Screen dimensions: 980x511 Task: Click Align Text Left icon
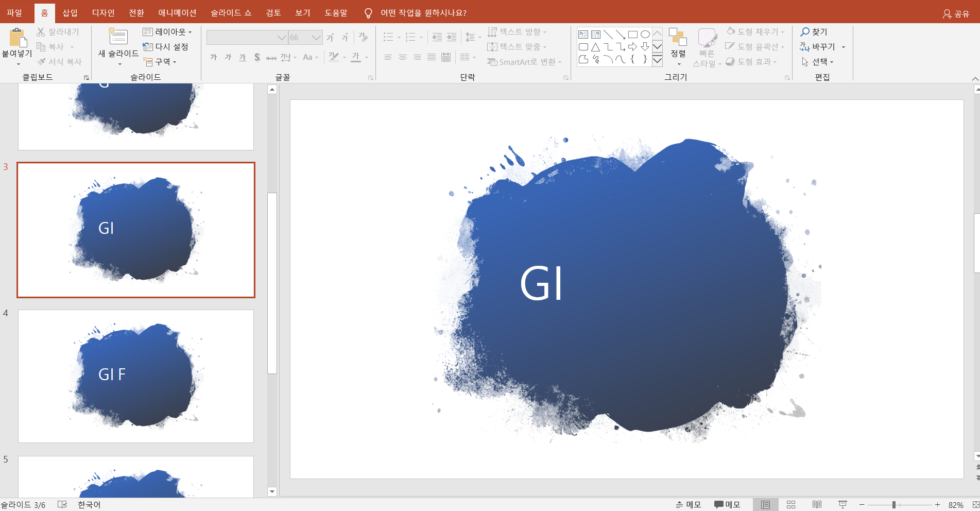point(388,57)
